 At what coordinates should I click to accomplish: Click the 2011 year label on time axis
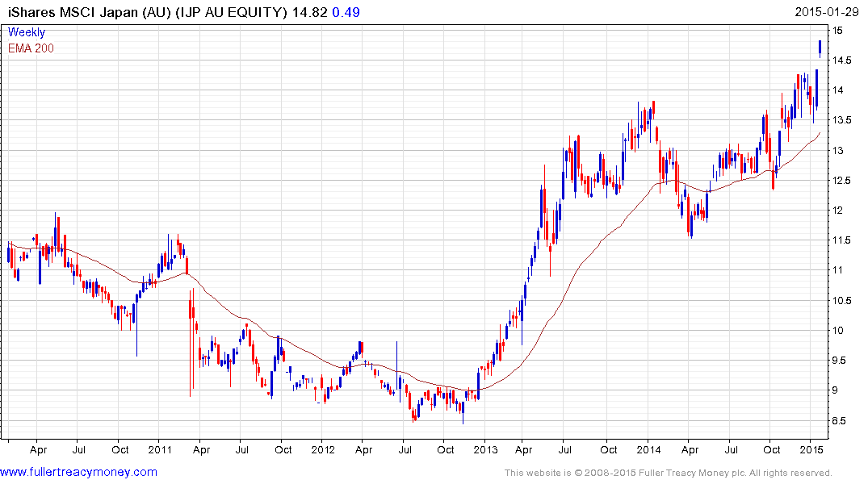click(160, 449)
